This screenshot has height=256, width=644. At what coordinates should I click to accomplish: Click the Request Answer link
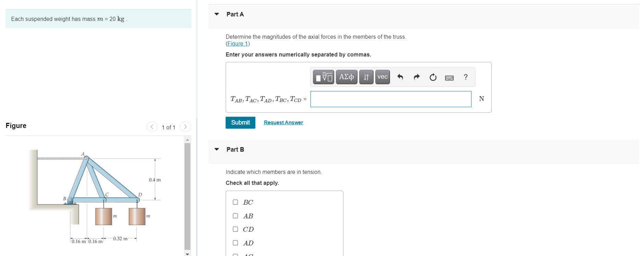(x=283, y=123)
